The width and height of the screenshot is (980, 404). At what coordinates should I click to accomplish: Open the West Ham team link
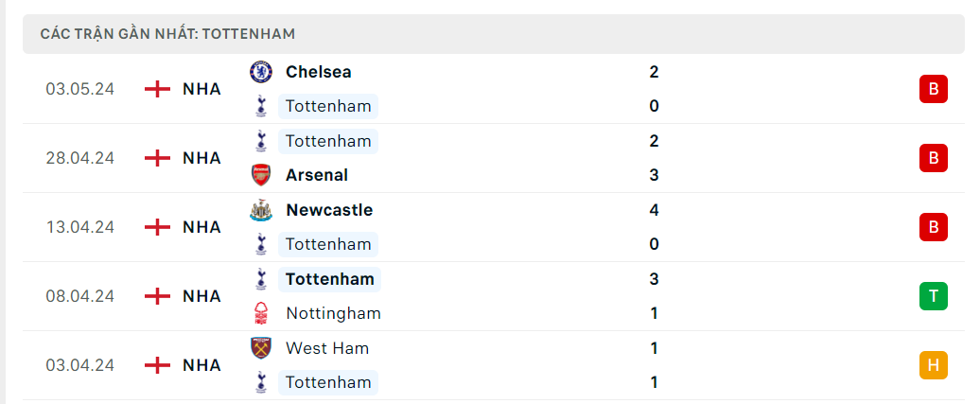[327, 348]
